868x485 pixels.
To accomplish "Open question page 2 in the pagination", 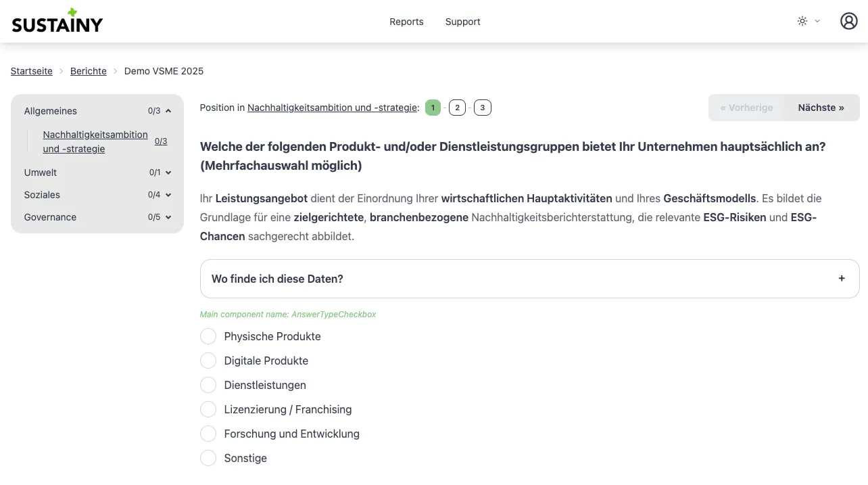I will pos(457,107).
